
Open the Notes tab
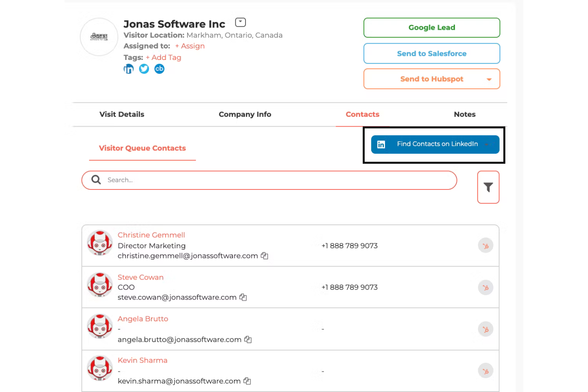[x=464, y=114]
